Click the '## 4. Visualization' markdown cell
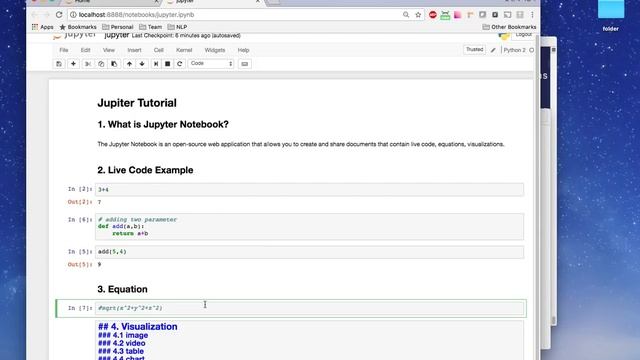 (x=309, y=340)
